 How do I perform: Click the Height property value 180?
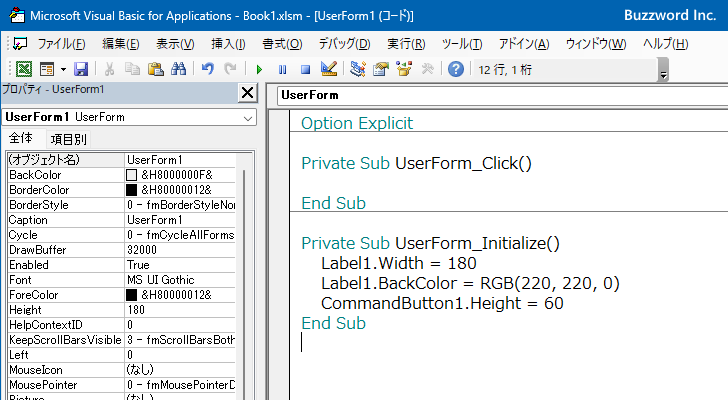tap(180, 310)
